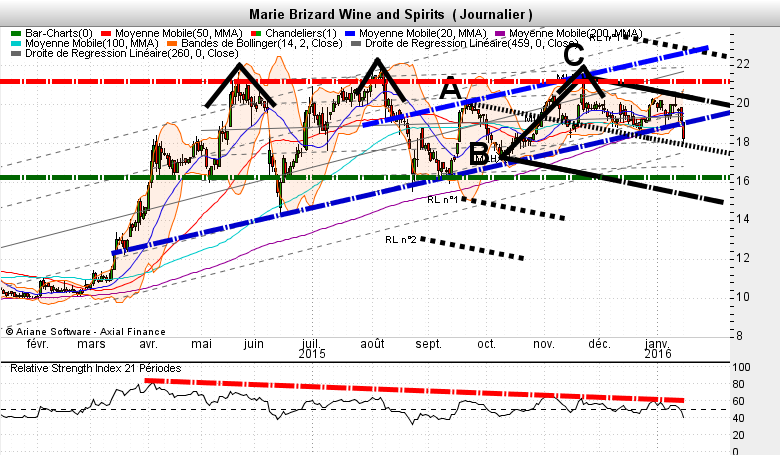Click the price axis value '10'

click(x=743, y=297)
